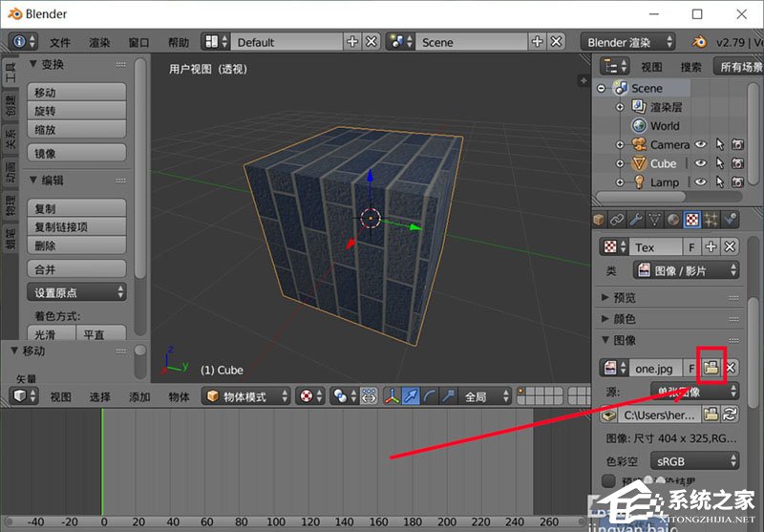Reload the image file with refresh icon

(x=731, y=415)
